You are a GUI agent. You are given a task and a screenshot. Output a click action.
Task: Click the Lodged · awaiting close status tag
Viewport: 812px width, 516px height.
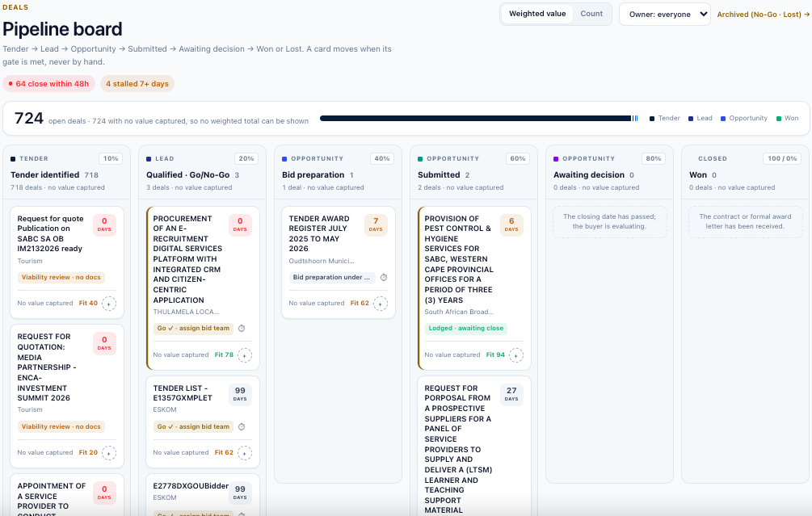465,328
